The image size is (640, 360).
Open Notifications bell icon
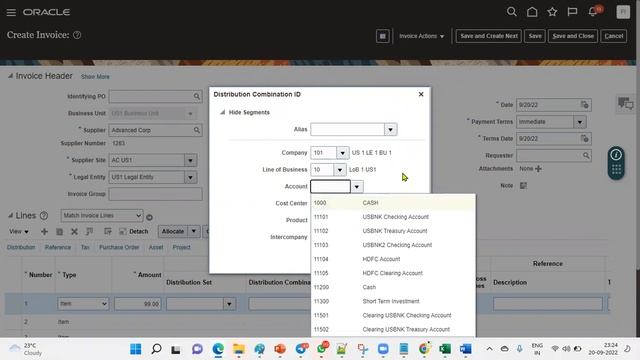(593, 11)
